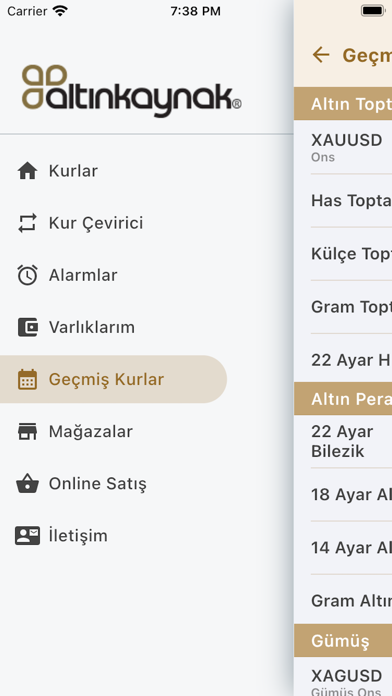Image resolution: width=392 pixels, height=696 pixels.
Task: Tap the back arrow beside Geçmiş header
Action: click(x=321, y=55)
